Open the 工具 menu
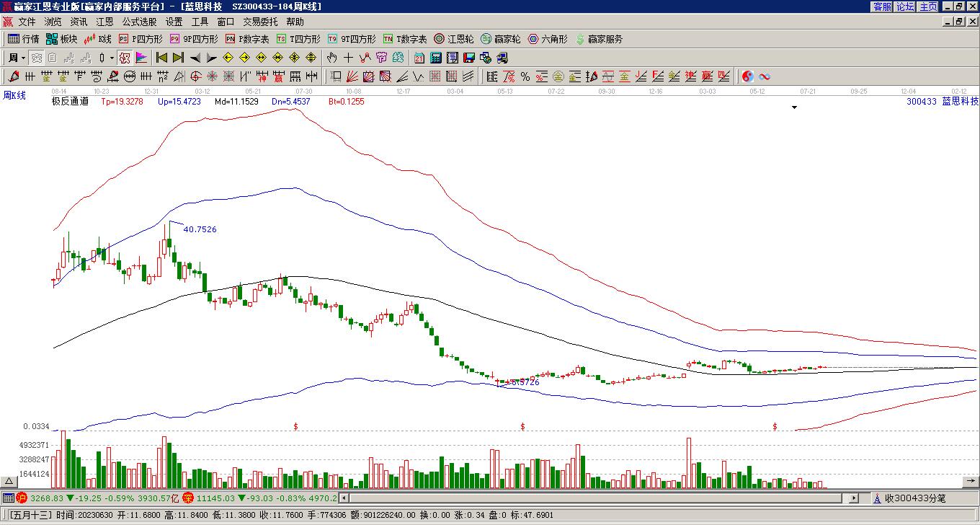 coord(200,22)
